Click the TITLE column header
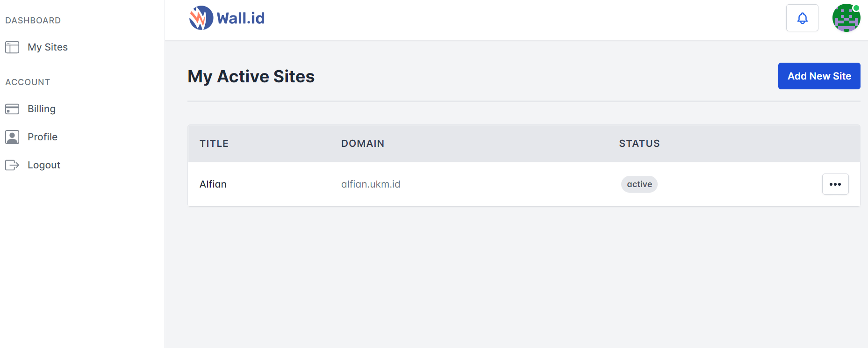868x348 pixels. (x=214, y=143)
